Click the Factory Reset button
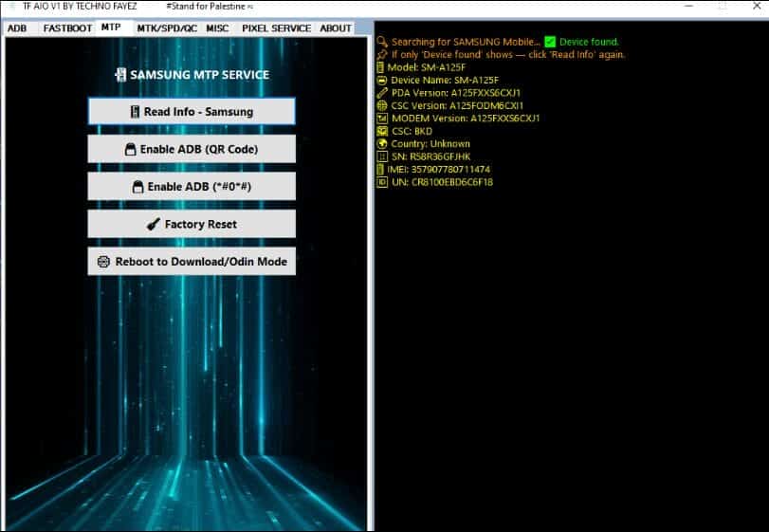Viewport: 769px width, 532px height. tap(192, 224)
